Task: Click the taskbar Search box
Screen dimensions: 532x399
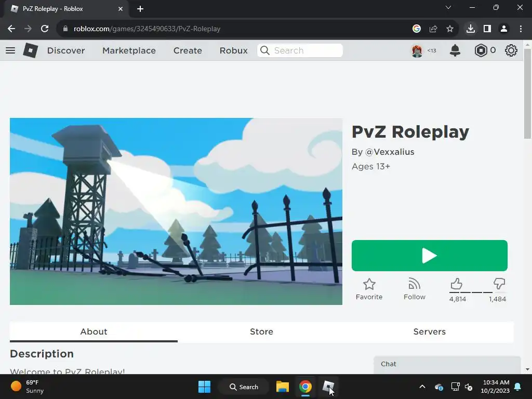Action: (244, 387)
